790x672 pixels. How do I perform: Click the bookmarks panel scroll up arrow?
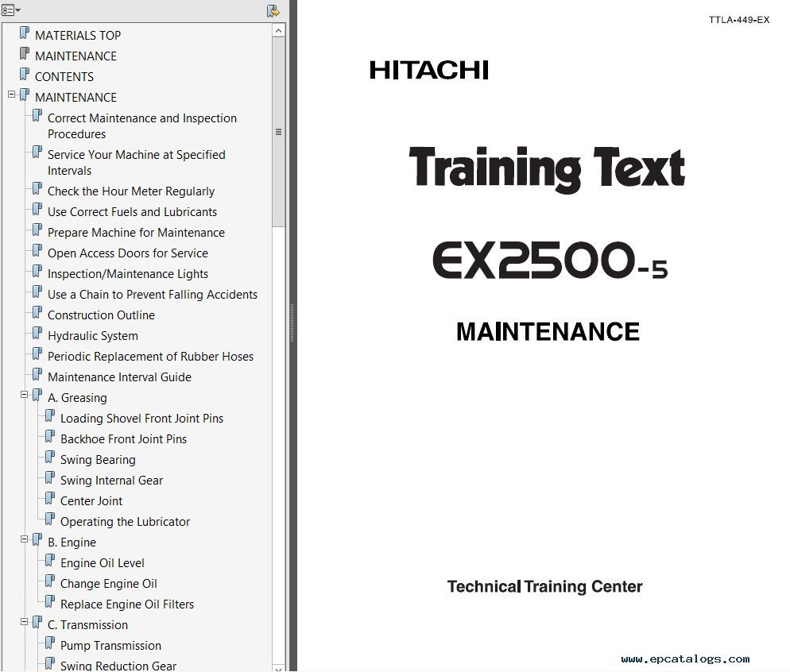point(279,31)
